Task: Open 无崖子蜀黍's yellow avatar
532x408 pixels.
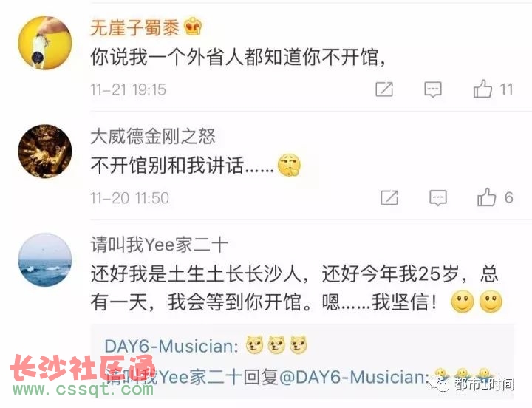Action: click(45, 43)
